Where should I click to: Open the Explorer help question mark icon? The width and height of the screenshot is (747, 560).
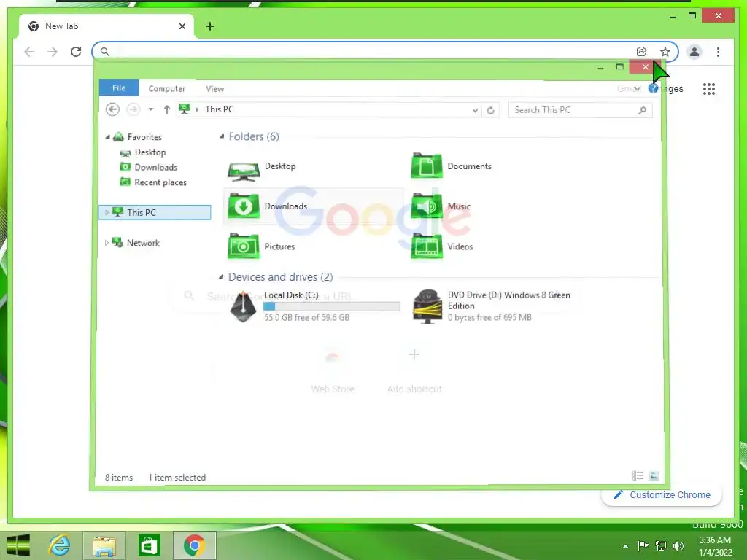pyautogui.click(x=653, y=88)
